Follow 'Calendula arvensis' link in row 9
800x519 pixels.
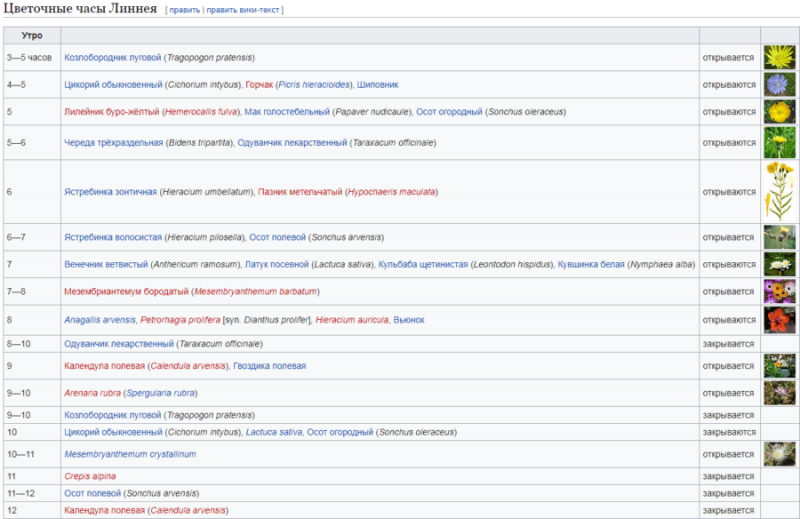pos(188,366)
